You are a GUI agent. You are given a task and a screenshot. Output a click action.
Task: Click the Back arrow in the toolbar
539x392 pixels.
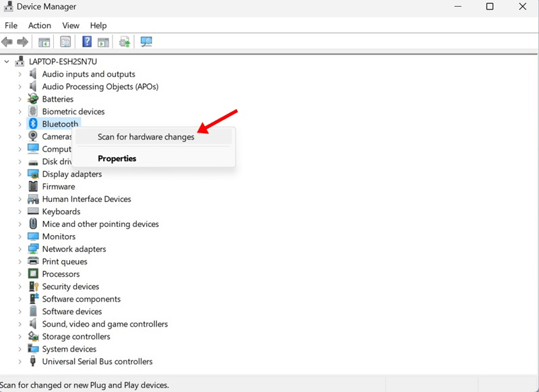pos(7,42)
